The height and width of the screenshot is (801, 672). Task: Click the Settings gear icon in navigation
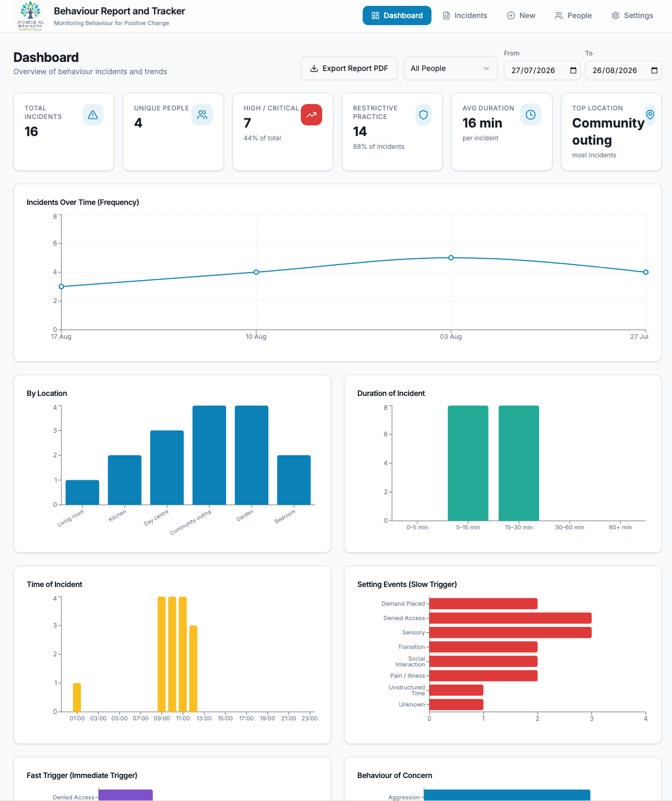point(615,15)
